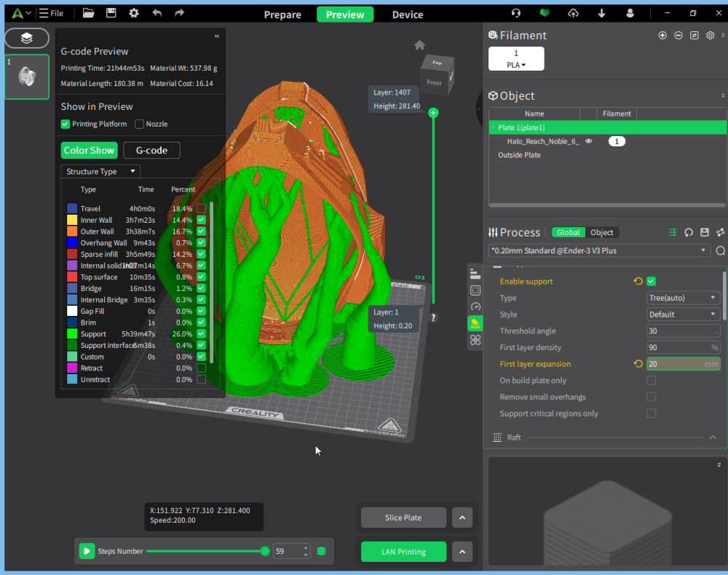The width and height of the screenshot is (728, 575).
Task: Reset view with the home icon
Action: point(419,45)
